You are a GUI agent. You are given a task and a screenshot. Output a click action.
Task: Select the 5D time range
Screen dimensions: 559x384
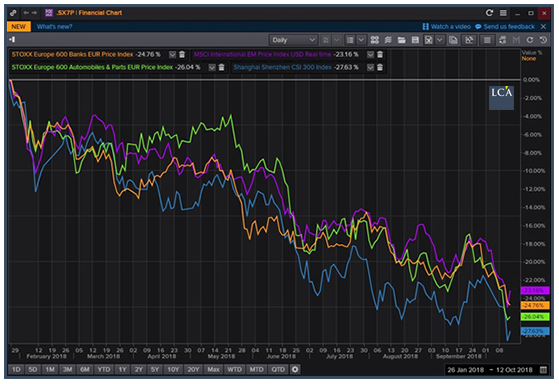click(x=33, y=369)
